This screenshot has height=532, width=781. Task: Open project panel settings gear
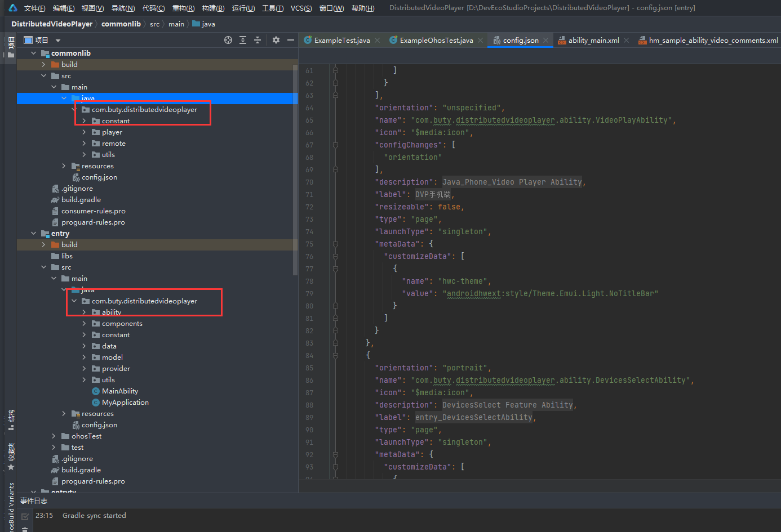point(276,40)
